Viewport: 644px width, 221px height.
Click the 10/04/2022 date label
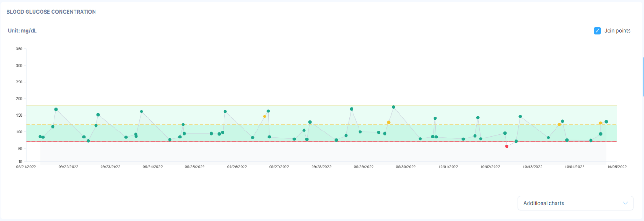coord(575,166)
